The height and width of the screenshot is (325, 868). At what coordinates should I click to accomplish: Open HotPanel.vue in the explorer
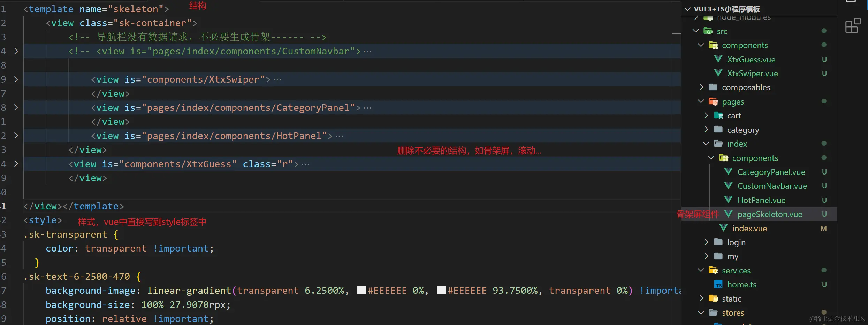tap(761, 200)
